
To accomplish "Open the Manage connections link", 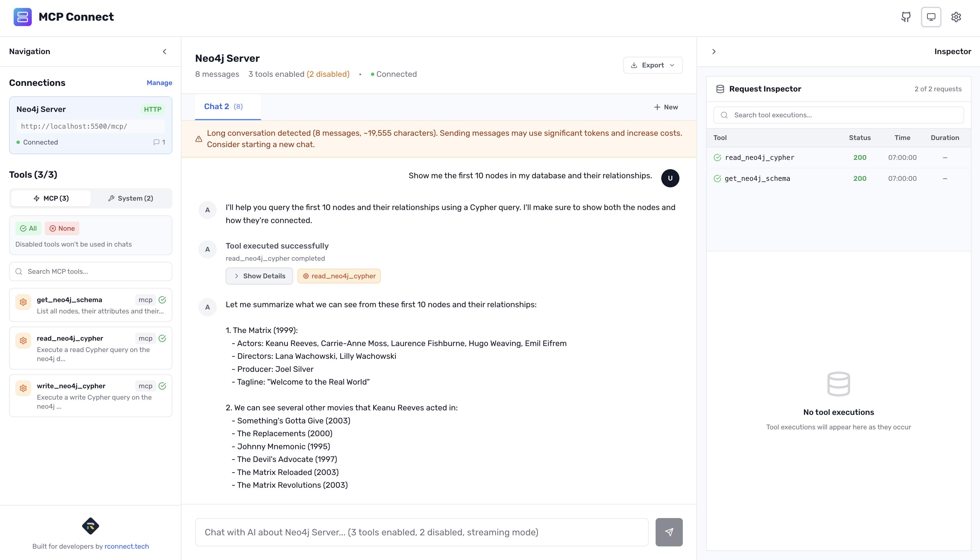I will [x=159, y=82].
